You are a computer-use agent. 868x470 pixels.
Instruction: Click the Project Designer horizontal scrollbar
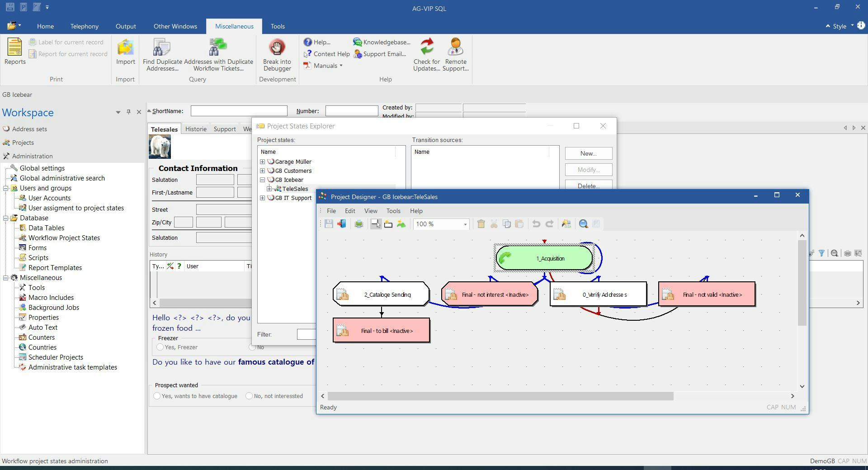pyautogui.click(x=500, y=396)
